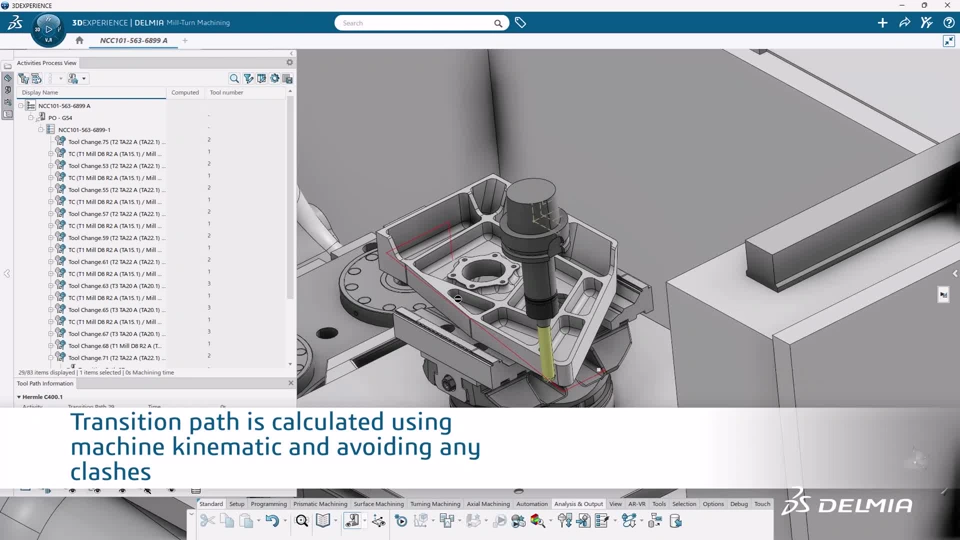This screenshot has height=540, width=960.
Task: Switch to the Surface Machining tab
Action: [x=378, y=504]
